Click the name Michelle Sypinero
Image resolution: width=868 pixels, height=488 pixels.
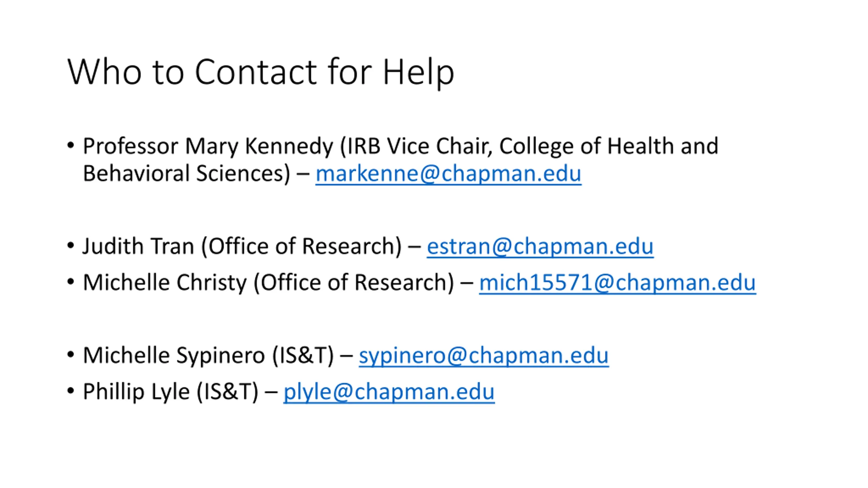[174, 355]
